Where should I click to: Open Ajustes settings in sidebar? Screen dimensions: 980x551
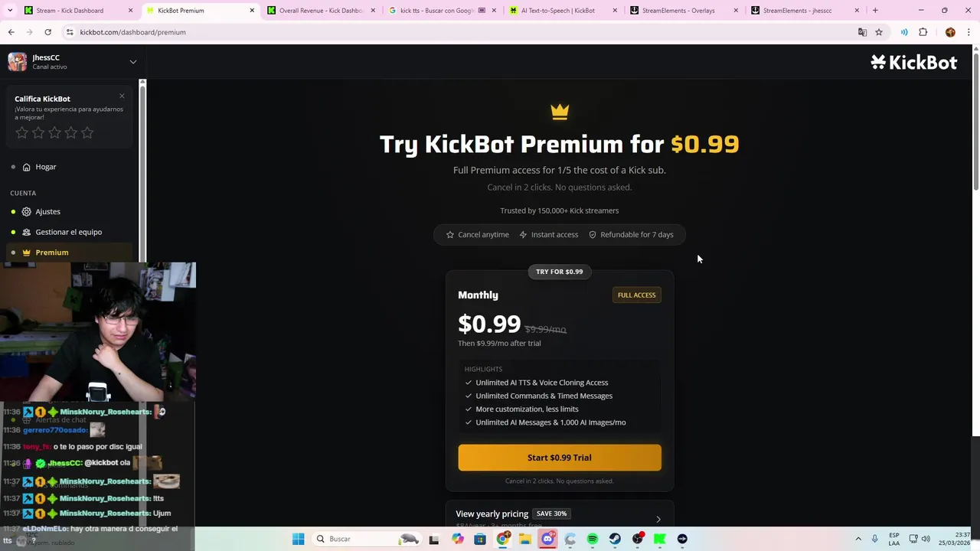pos(47,211)
